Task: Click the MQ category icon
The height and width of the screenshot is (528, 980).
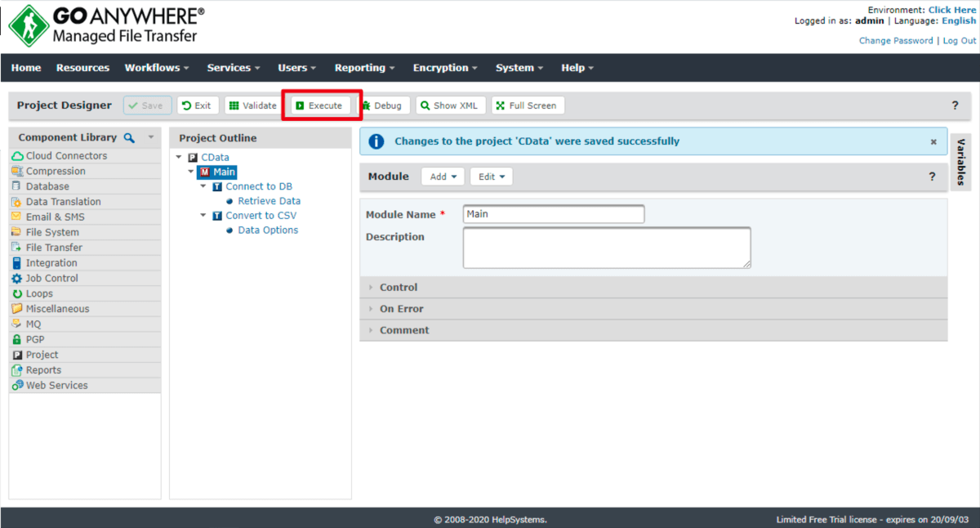Action: (x=17, y=324)
